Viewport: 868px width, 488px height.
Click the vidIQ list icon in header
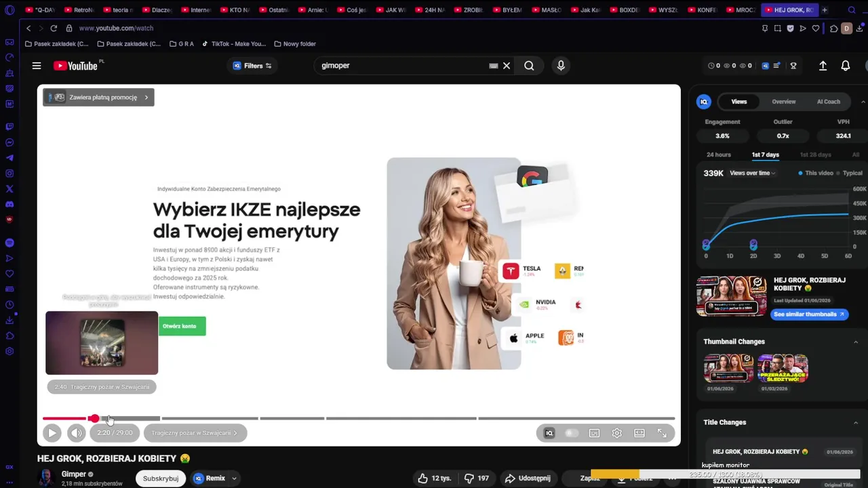coord(776,66)
